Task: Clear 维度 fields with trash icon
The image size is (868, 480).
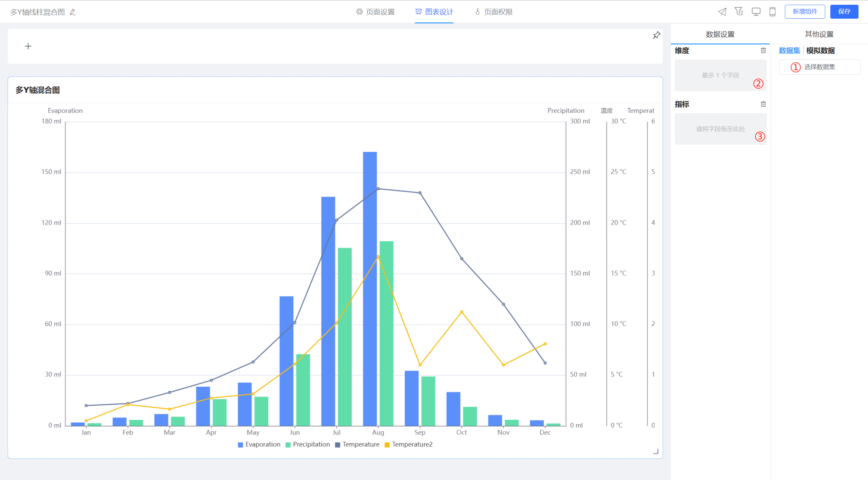Action: pyautogui.click(x=763, y=51)
